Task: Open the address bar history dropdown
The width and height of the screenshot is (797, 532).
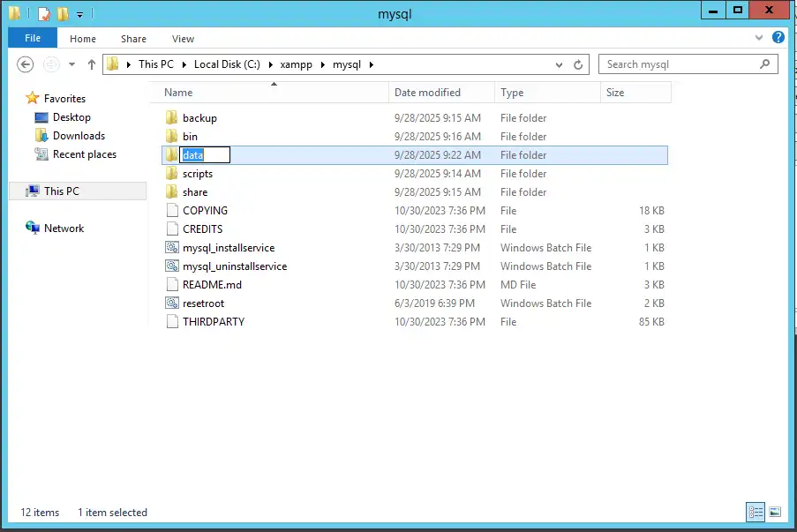Action: [x=559, y=64]
